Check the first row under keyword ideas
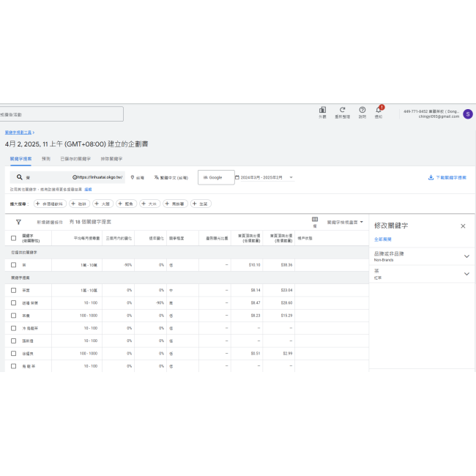The height and width of the screenshot is (476, 476). pos(13,290)
